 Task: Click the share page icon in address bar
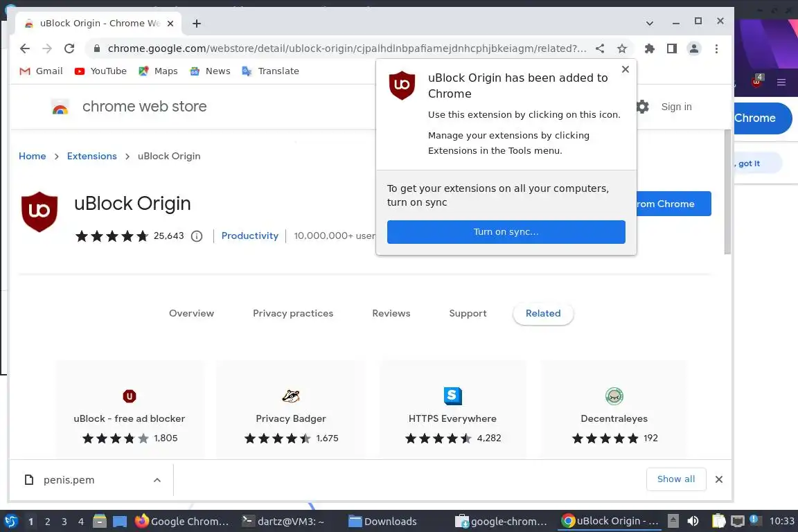[x=600, y=48]
